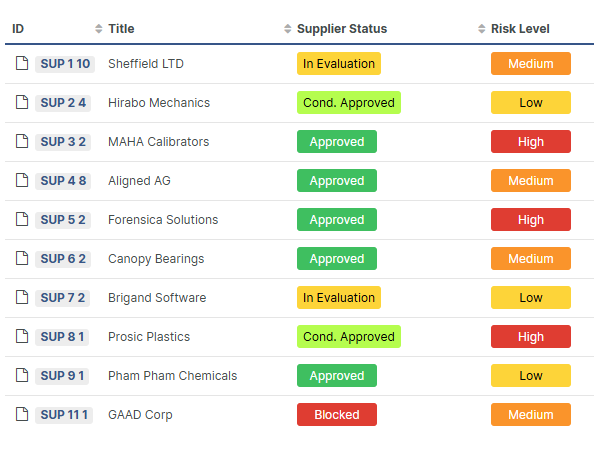Open the SUP 7 2 ID link
This screenshot has height=450, width=600.
pos(63,298)
